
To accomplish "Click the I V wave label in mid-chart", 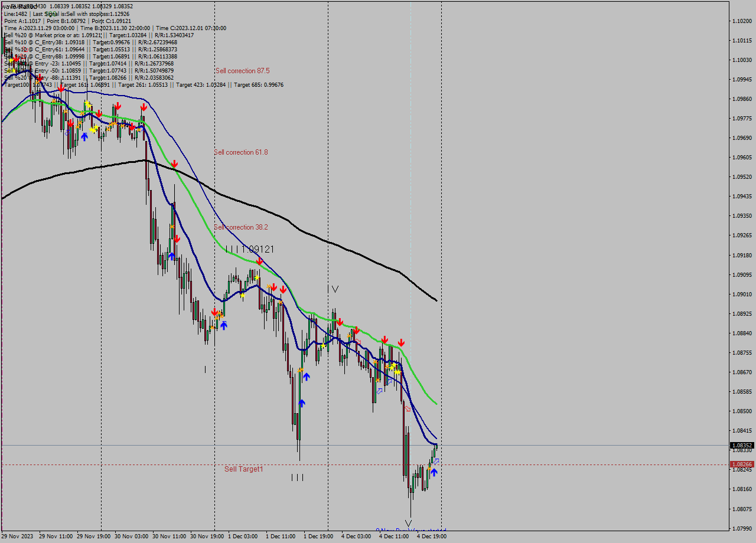I will click(x=333, y=288).
